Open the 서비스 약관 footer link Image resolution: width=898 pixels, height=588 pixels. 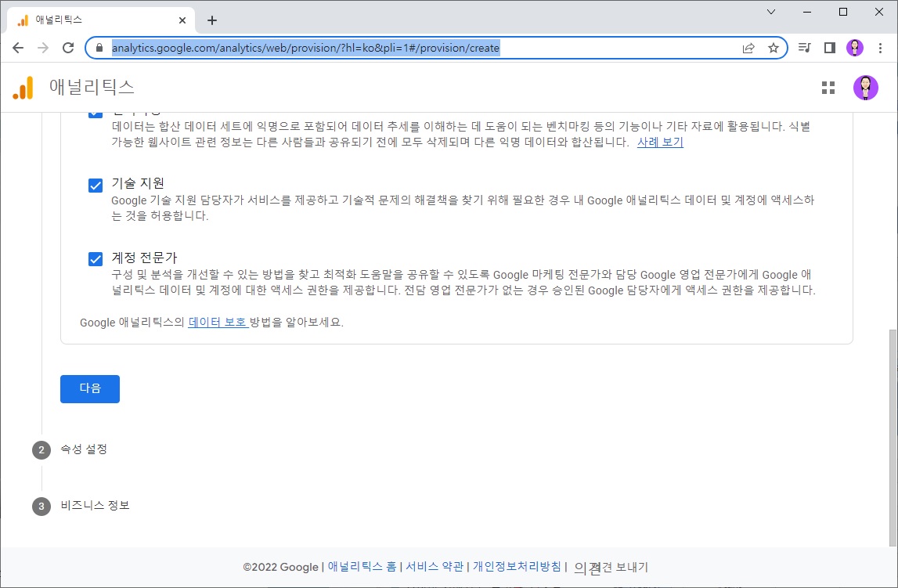(x=435, y=567)
